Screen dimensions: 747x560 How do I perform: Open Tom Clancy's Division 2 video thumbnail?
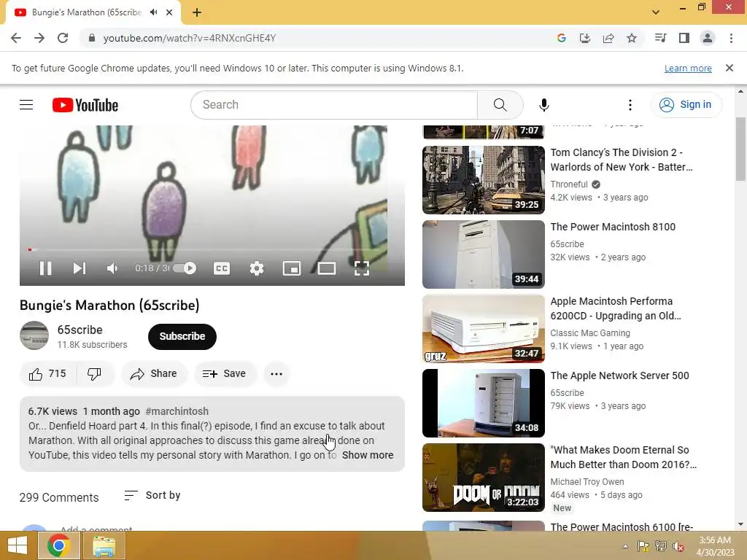484,180
